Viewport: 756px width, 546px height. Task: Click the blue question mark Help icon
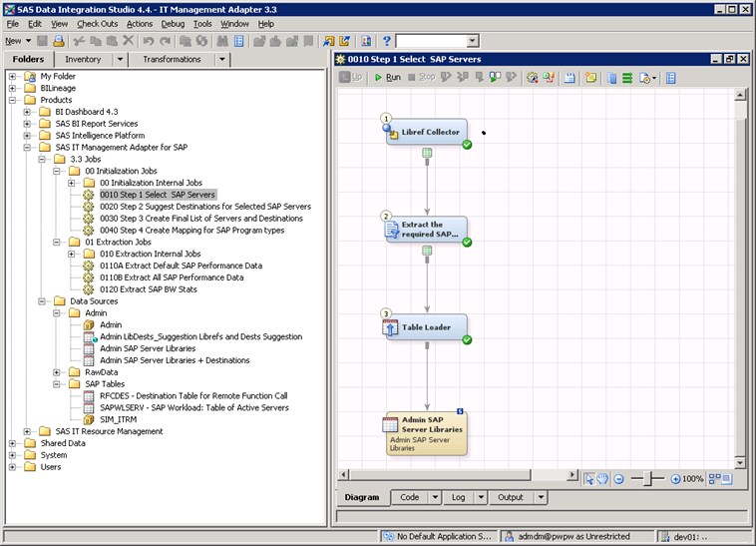pos(387,41)
